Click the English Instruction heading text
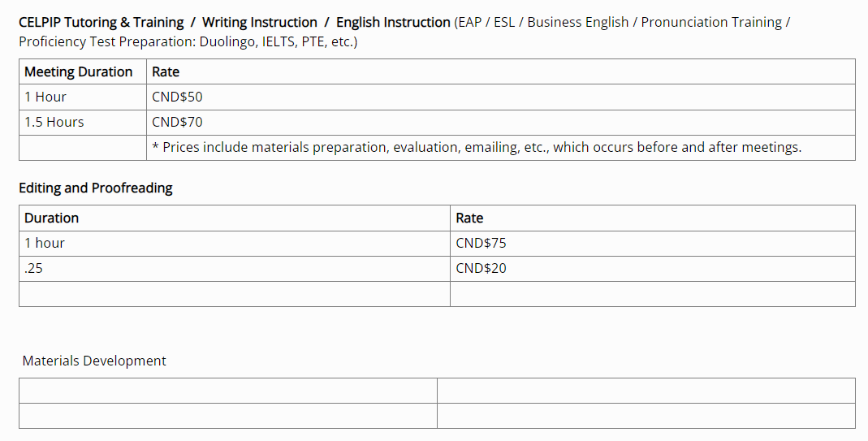This screenshot has width=868, height=441. [393, 22]
